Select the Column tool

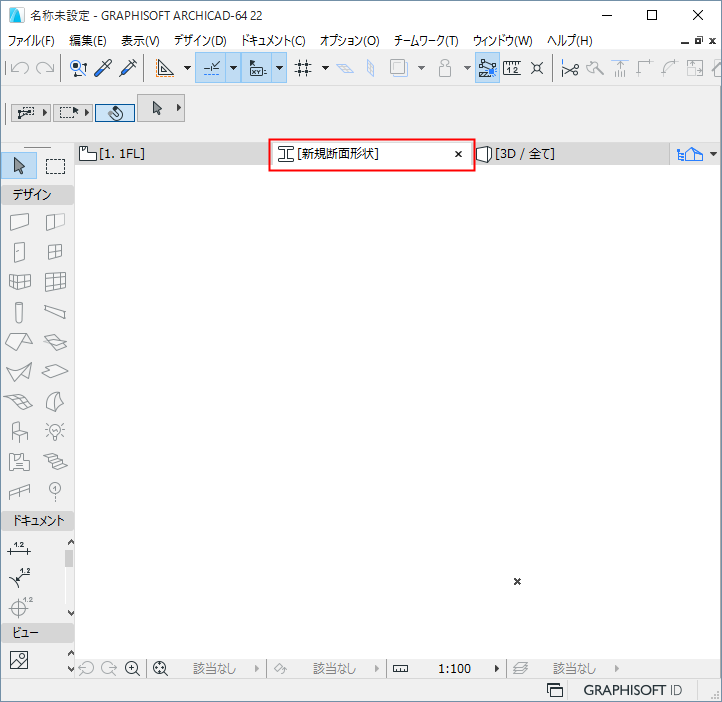click(x=19, y=313)
